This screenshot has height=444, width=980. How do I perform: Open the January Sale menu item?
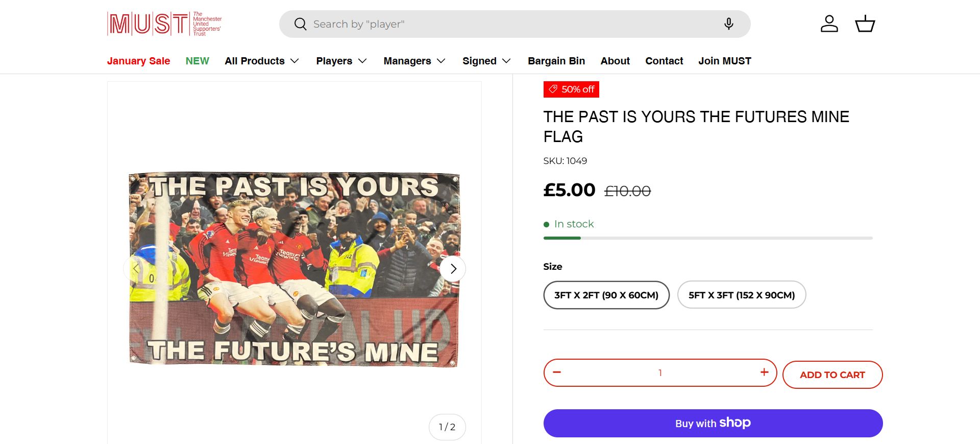(x=138, y=61)
